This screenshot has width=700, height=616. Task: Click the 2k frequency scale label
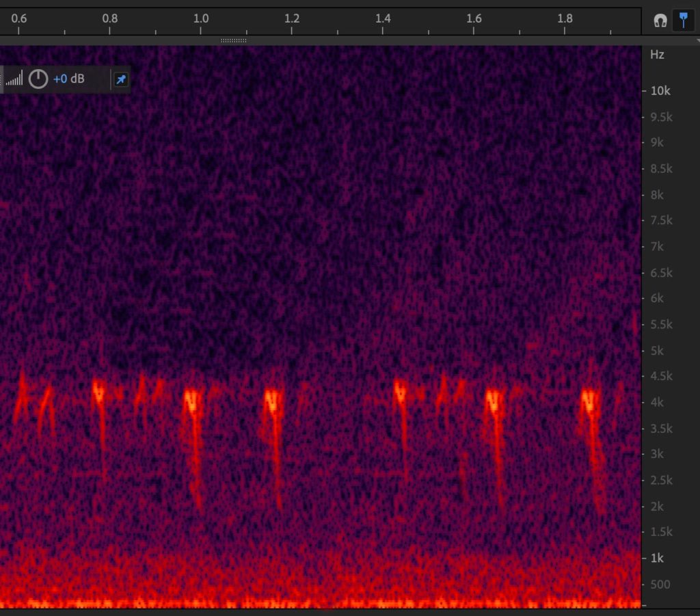657,507
